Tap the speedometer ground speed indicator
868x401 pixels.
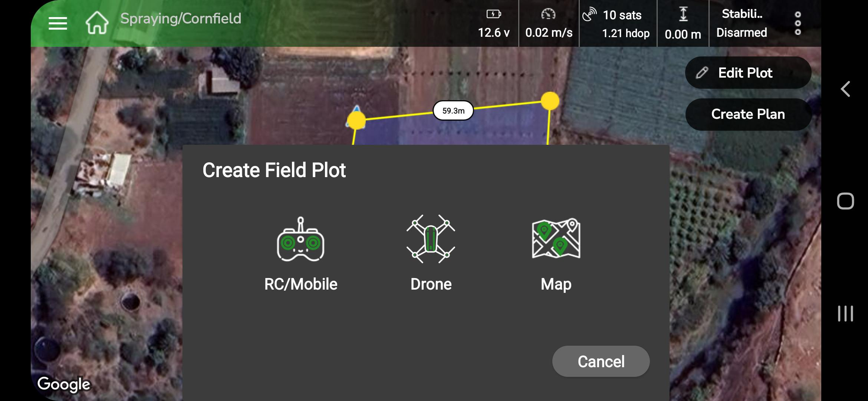[548, 15]
